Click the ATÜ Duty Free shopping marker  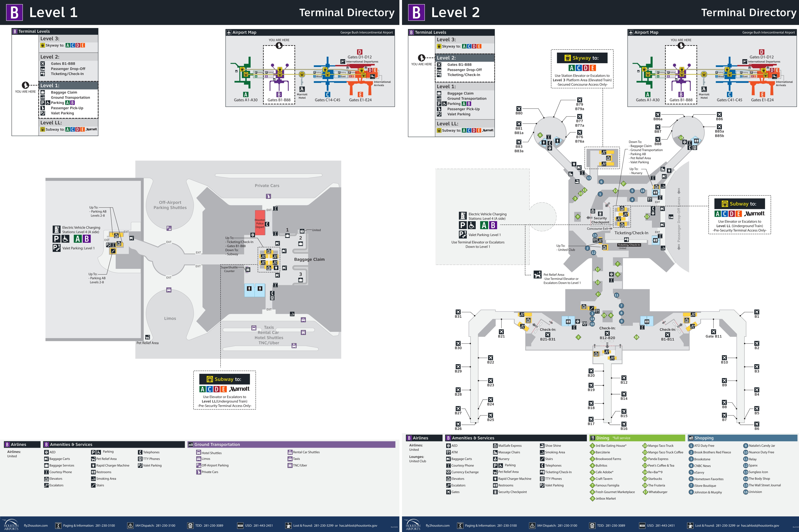[x=691, y=446]
